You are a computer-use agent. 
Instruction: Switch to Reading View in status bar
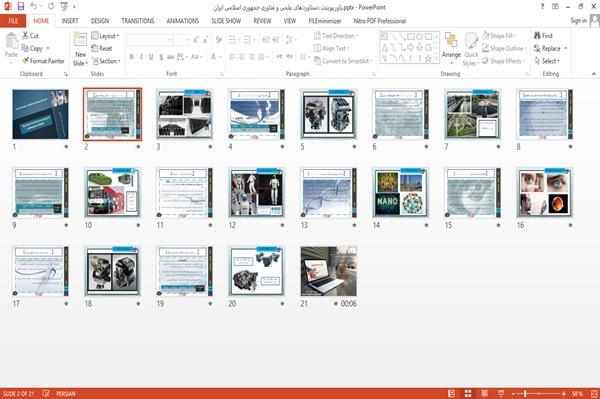pyautogui.click(x=484, y=393)
